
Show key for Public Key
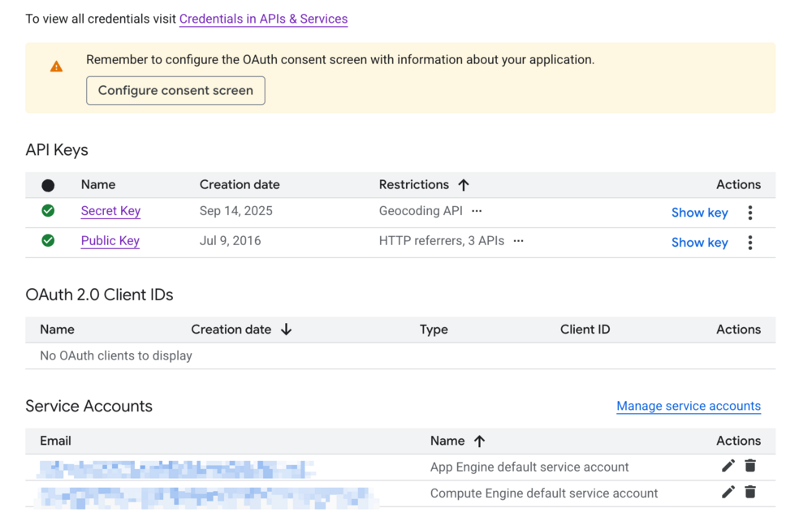pyautogui.click(x=700, y=243)
